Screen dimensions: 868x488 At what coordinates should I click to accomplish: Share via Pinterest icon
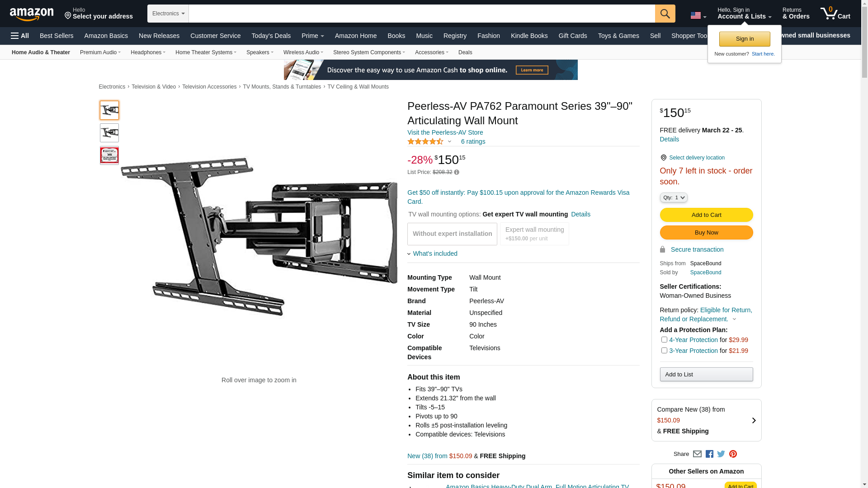click(x=733, y=454)
